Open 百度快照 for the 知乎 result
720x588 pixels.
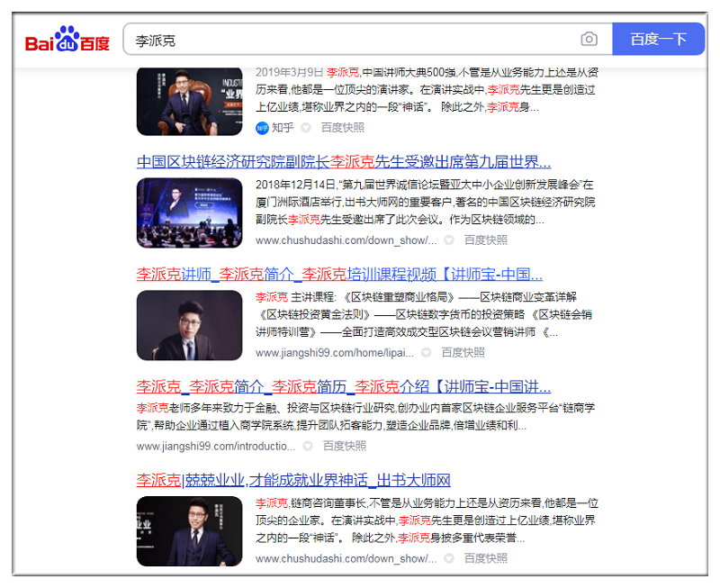pos(343,128)
